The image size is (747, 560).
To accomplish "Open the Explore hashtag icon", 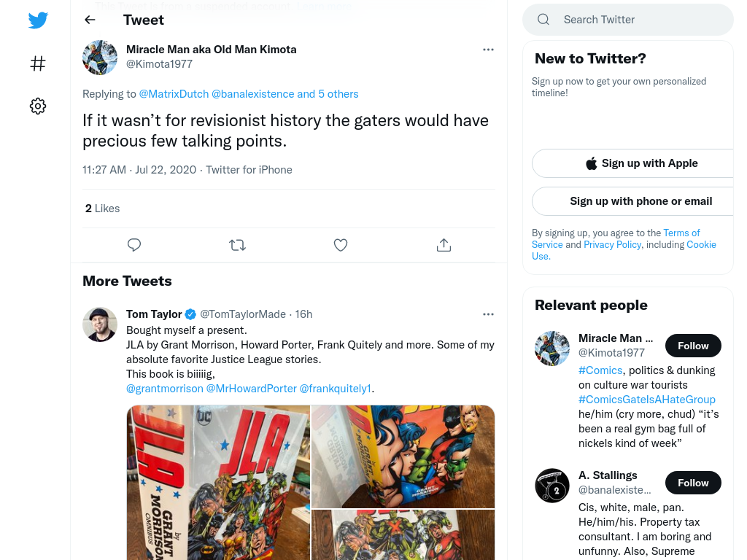I will click(38, 63).
